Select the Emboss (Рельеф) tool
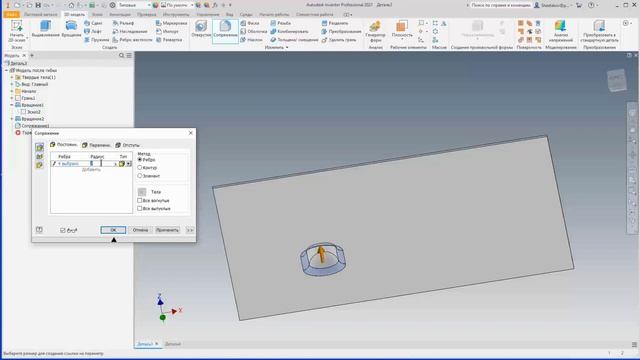Screen dimensions: 640x360 pos(123,23)
